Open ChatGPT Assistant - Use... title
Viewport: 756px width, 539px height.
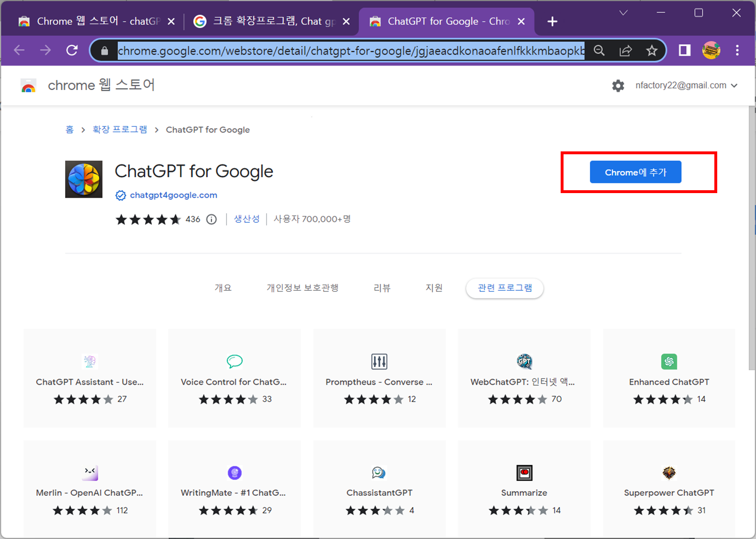pyautogui.click(x=90, y=382)
